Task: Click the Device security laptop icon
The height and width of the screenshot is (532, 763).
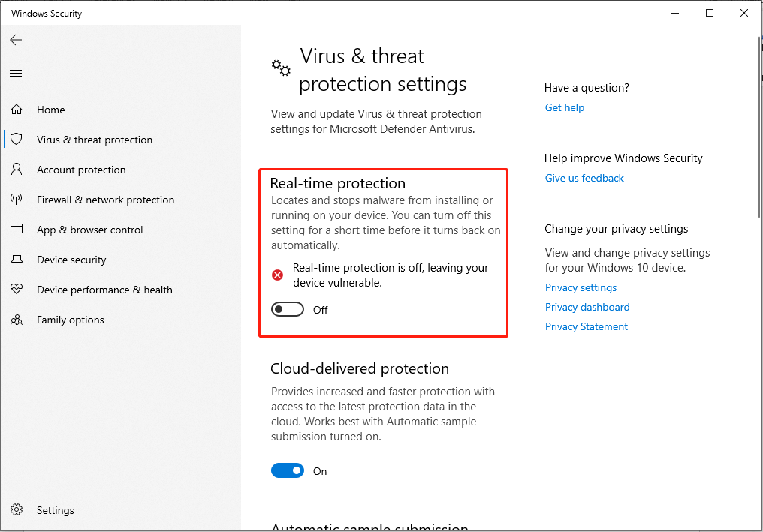Action: pos(17,260)
